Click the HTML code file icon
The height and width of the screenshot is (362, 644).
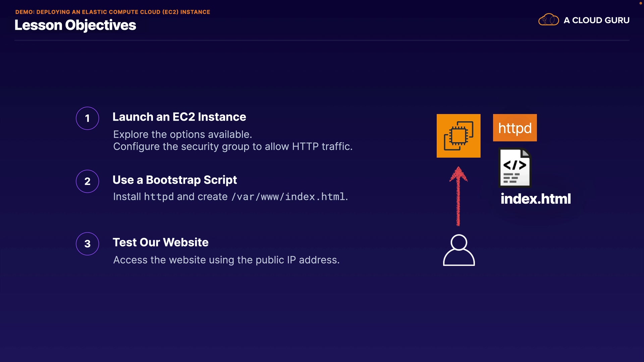pyautogui.click(x=515, y=168)
